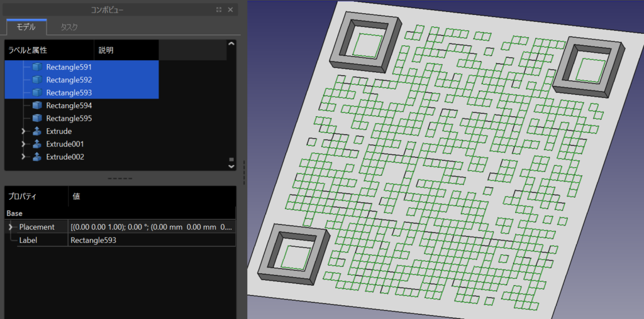644x319 pixels.
Task: Click the Extrude002 object icon
Action: click(37, 157)
